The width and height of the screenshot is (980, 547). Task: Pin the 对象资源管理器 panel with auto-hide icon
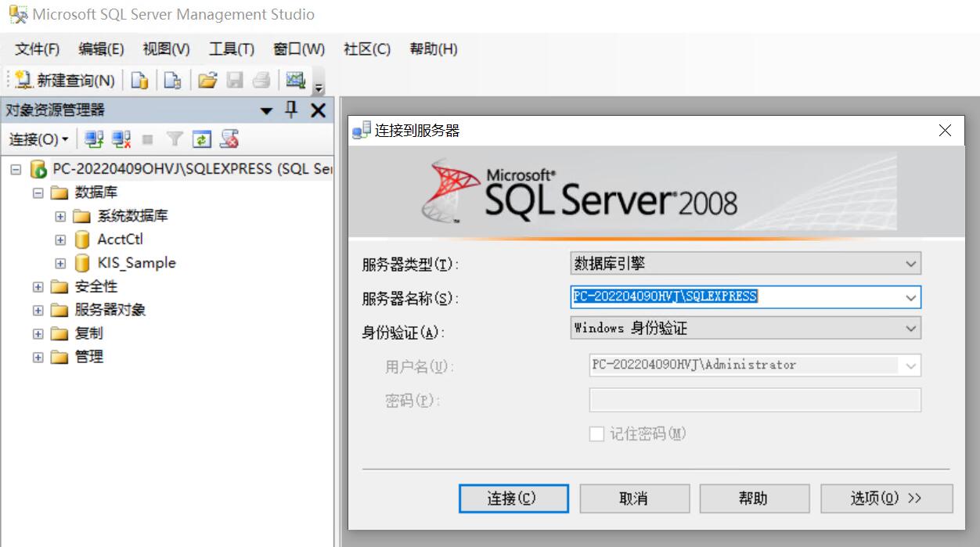[291, 110]
